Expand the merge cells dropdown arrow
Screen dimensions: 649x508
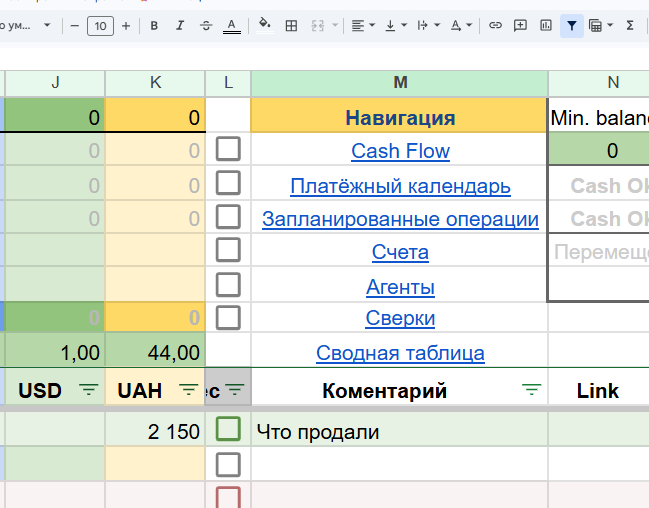click(x=335, y=26)
